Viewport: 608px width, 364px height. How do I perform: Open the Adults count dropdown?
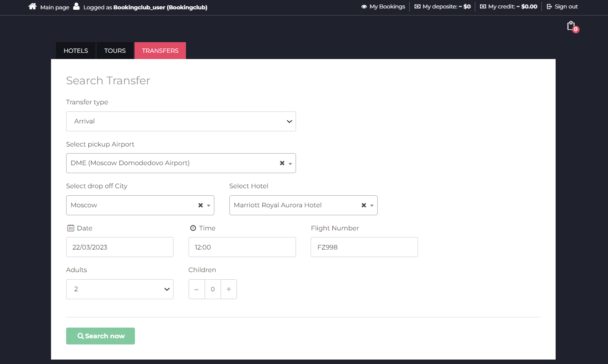[120, 289]
